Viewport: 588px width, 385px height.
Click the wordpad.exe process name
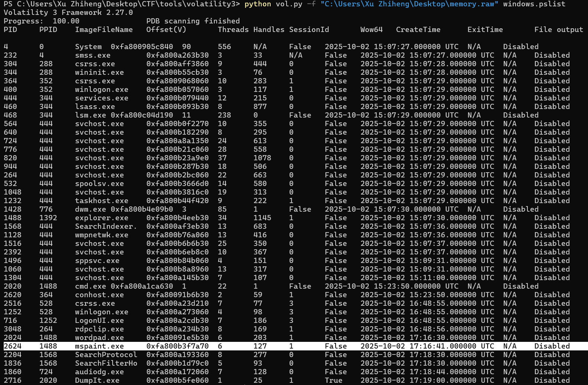(99, 338)
